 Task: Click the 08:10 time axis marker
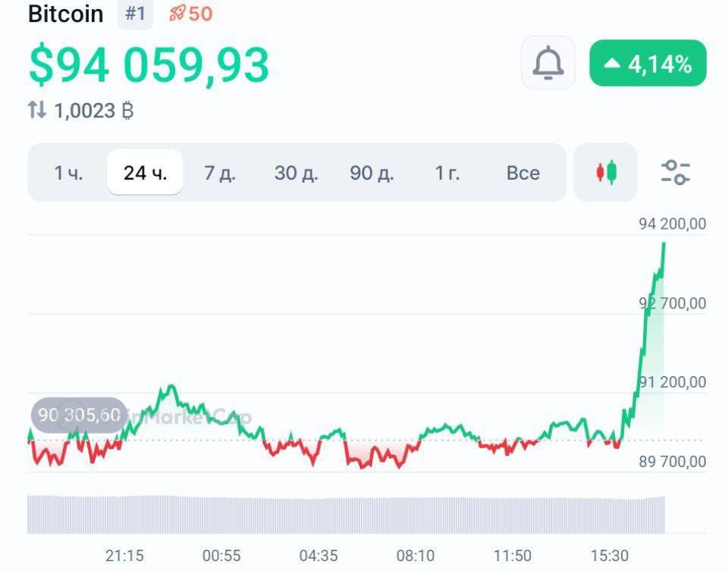[x=416, y=556]
